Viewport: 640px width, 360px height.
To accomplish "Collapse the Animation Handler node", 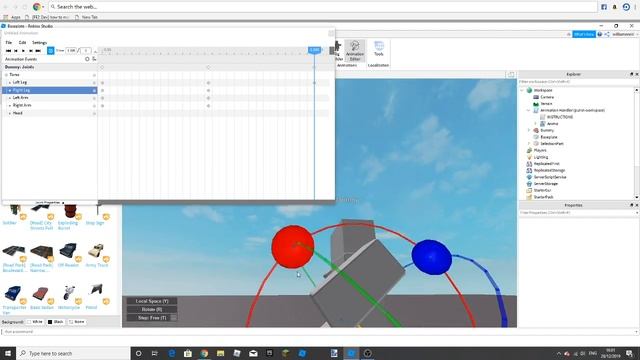I will coord(529,110).
